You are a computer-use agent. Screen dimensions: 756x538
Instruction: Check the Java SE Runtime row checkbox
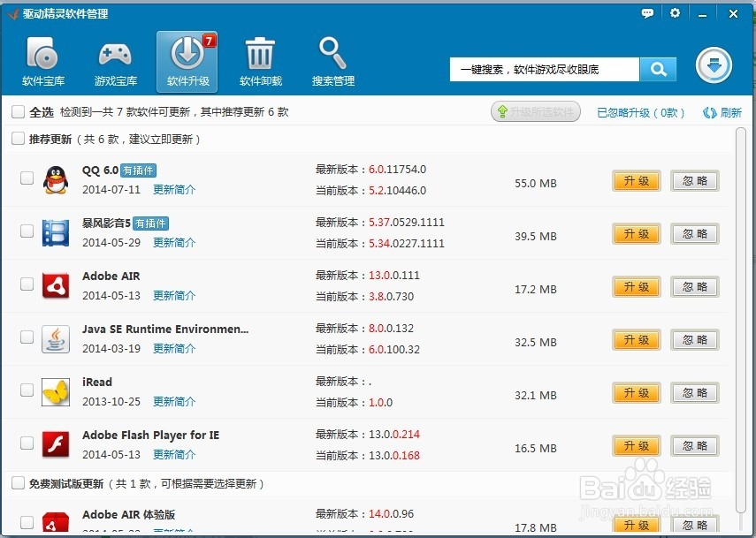coord(27,337)
